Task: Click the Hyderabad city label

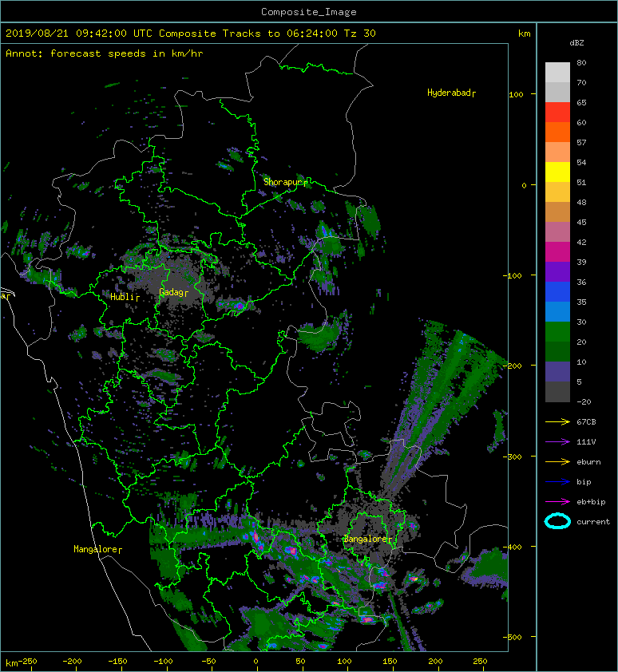Action: 451,93
